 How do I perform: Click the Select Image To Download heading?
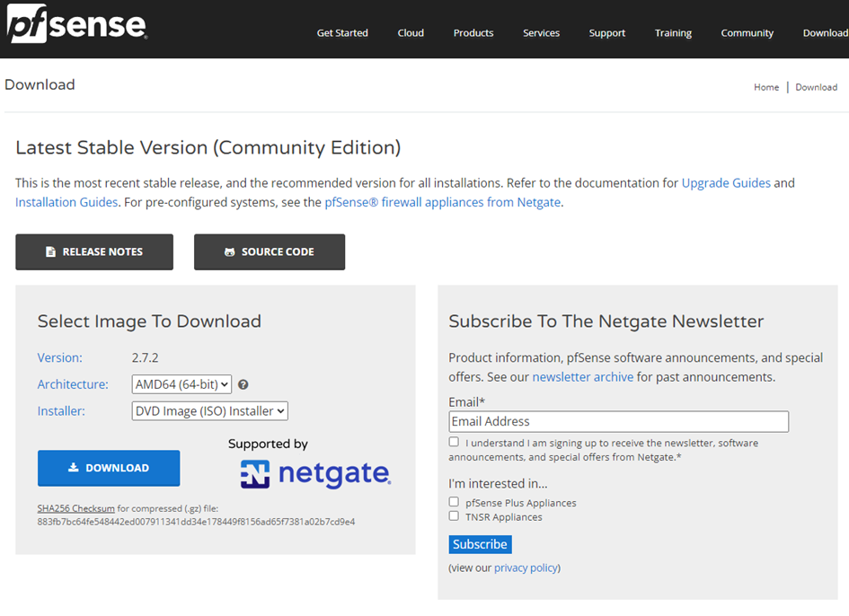[149, 321]
